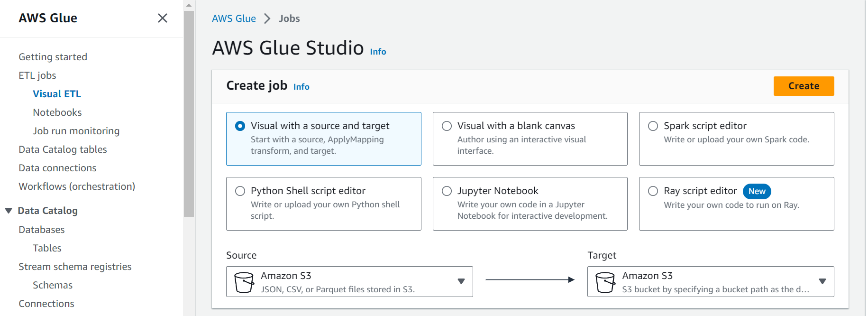Open Data Catalog tables
This screenshot has width=868, height=316.
coord(63,149)
